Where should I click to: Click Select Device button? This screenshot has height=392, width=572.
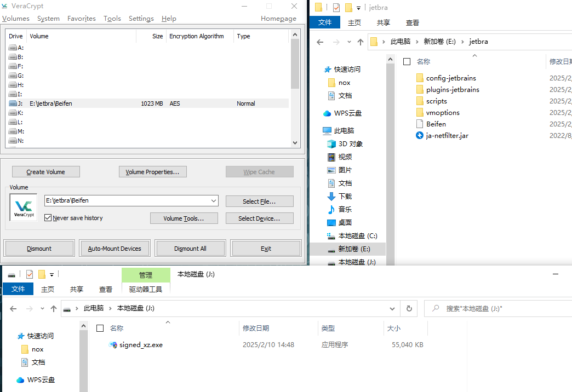point(259,218)
